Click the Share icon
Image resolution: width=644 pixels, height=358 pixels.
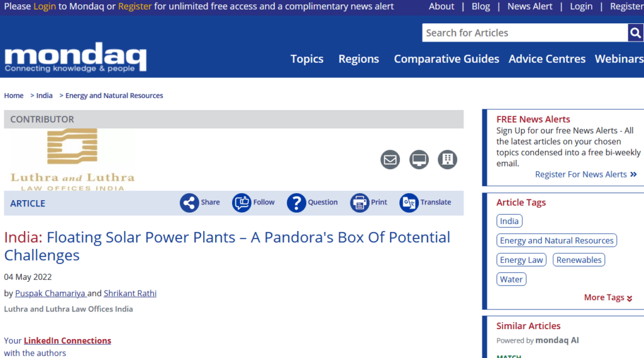pos(189,203)
